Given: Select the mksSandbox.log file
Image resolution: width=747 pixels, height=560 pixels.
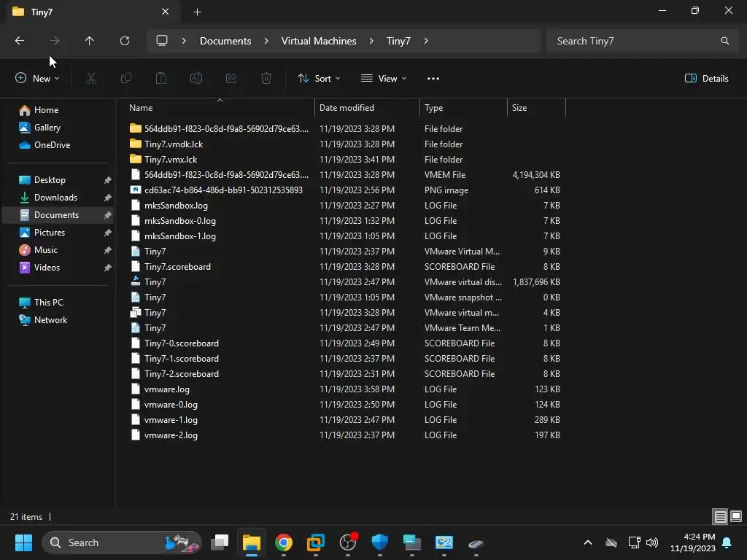Looking at the screenshot, I should [344, 206].
